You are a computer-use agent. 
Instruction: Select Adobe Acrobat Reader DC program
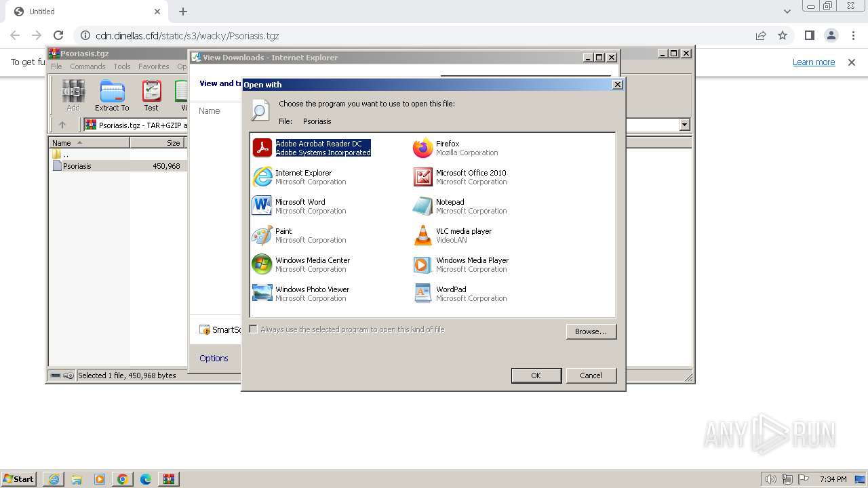pyautogui.click(x=312, y=148)
